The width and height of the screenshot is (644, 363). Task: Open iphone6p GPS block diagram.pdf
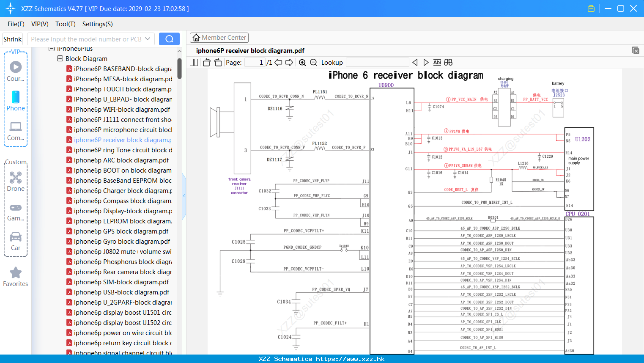[x=118, y=231]
